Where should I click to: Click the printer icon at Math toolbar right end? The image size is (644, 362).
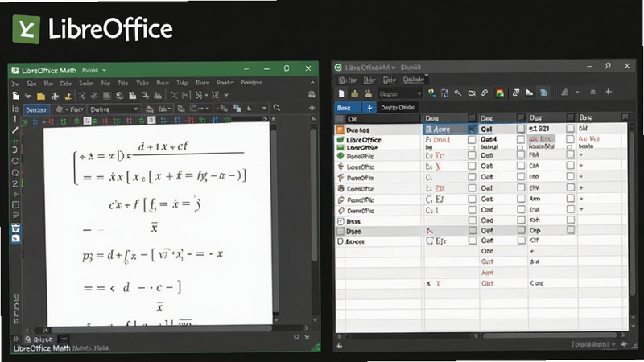(x=312, y=95)
